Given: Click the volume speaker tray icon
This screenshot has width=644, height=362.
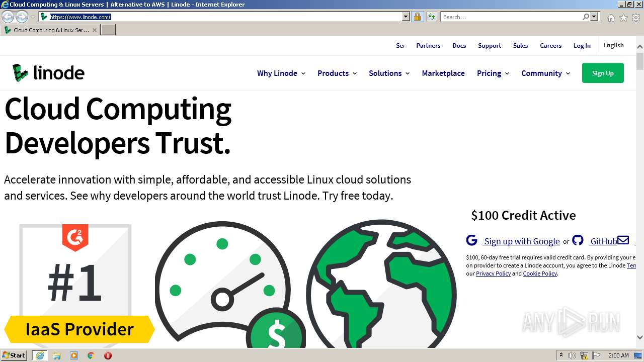Looking at the screenshot, I should pyautogui.click(x=572, y=355).
